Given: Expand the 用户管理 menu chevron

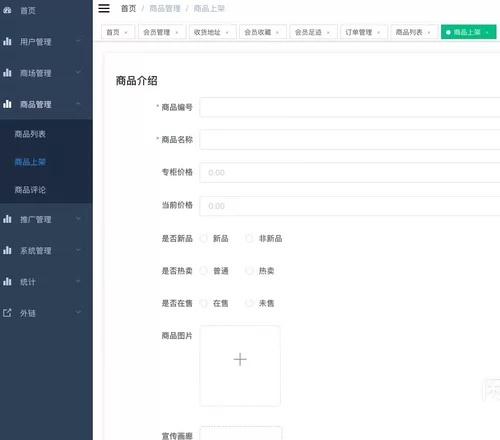Looking at the screenshot, I should point(78,41).
